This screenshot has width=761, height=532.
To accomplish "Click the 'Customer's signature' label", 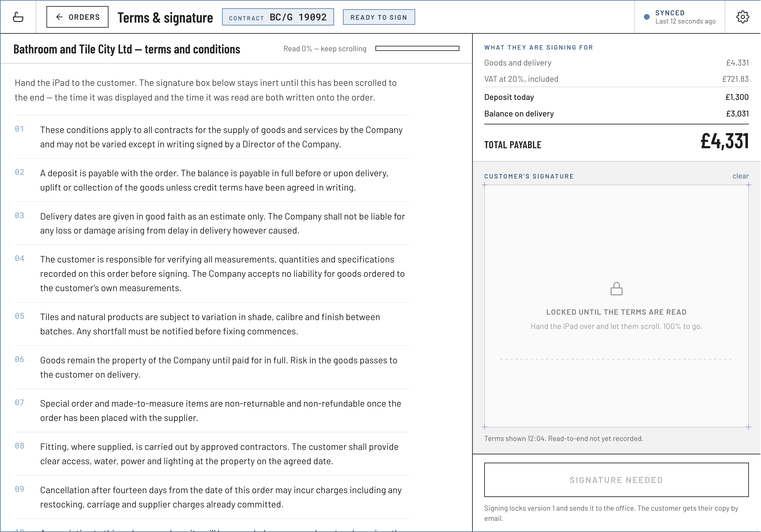I will pyautogui.click(x=529, y=176).
